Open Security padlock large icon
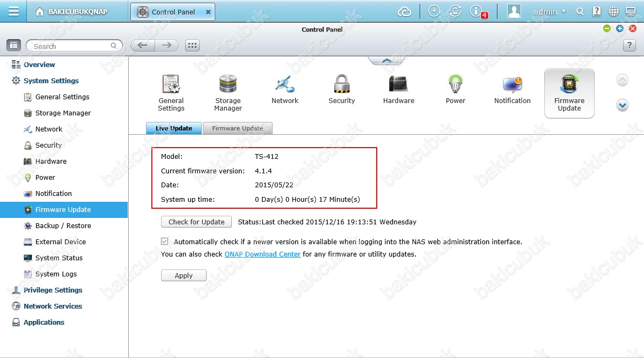This screenshot has height=358, width=644. pyautogui.click(x=342, y=89)
